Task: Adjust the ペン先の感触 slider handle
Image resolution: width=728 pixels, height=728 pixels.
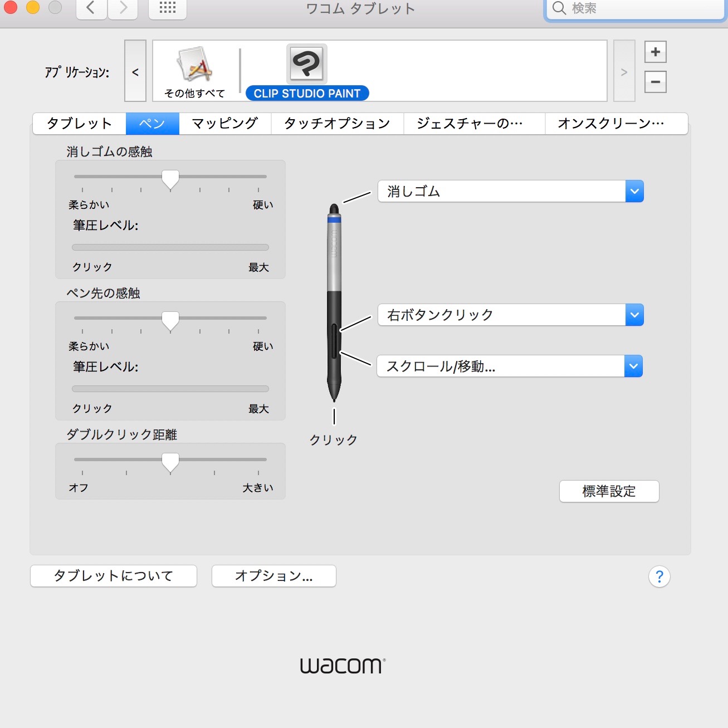Action: point(170,321)
